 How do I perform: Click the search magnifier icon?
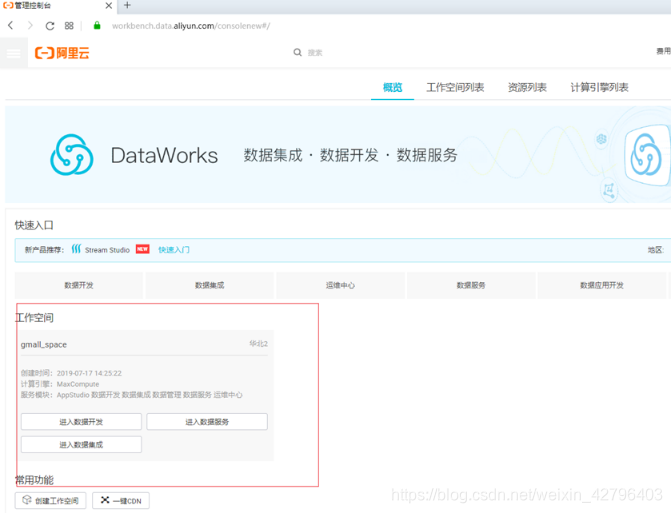297,52
